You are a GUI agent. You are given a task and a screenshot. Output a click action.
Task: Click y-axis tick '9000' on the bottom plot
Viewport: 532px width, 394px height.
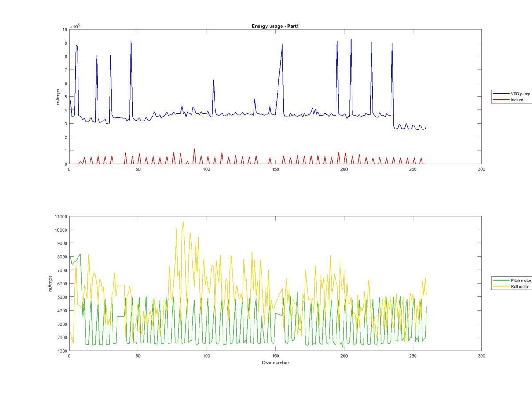[x=62, y=243]
